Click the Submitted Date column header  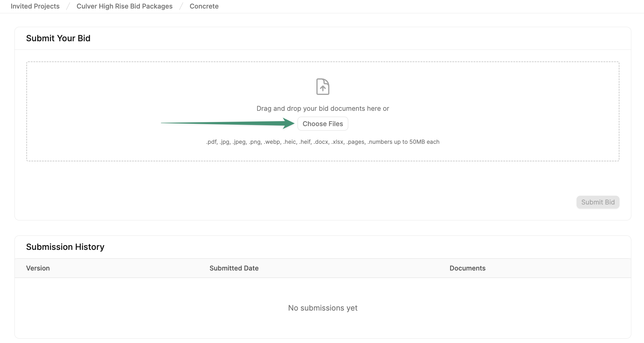234,268
